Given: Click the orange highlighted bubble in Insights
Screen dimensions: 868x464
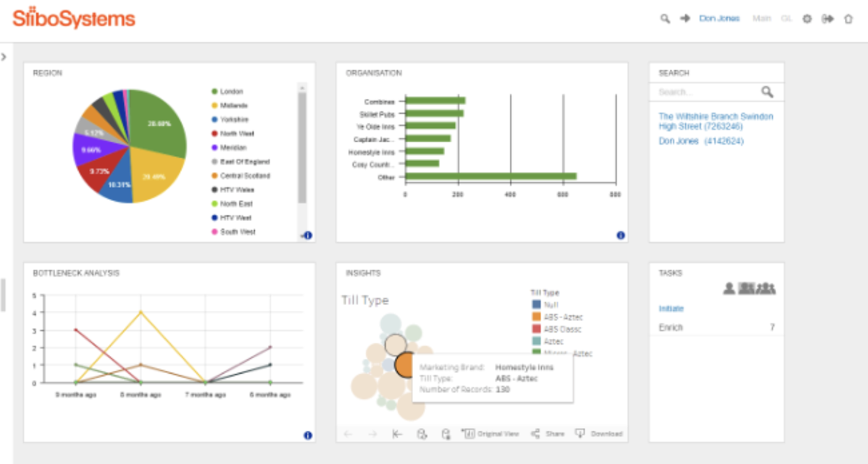Looking at the screenshot, I should [x=405, y=365].
